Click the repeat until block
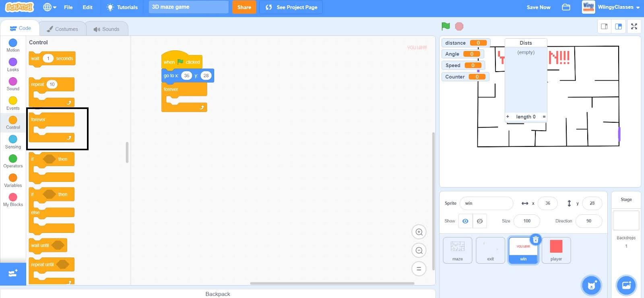Screen dimensions: 644x298 [x=52, y=271]
